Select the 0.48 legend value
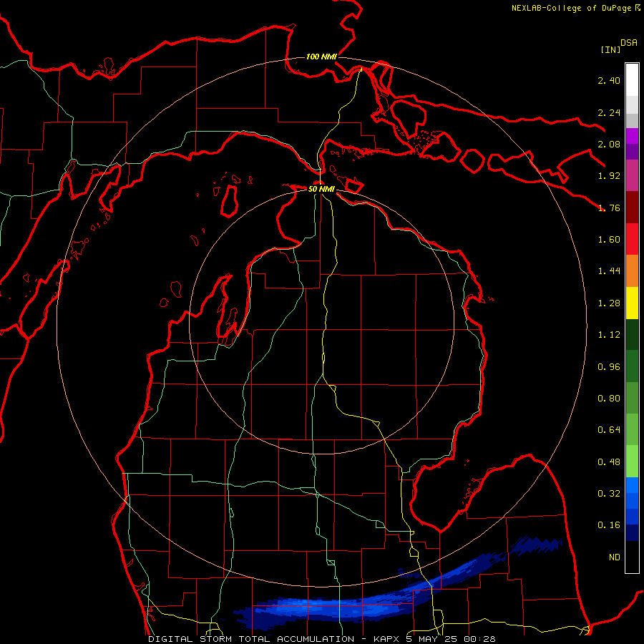644x644 pixels. click(609, 462)
